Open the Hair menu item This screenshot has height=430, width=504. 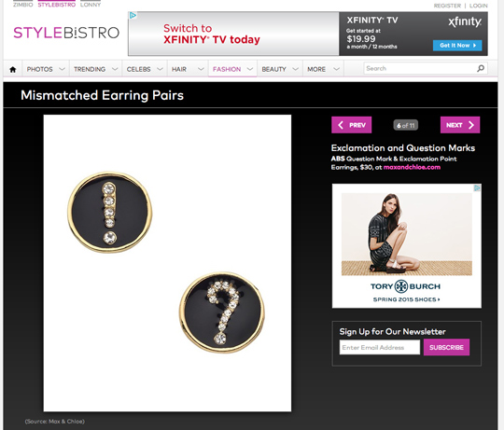[179, 69]
